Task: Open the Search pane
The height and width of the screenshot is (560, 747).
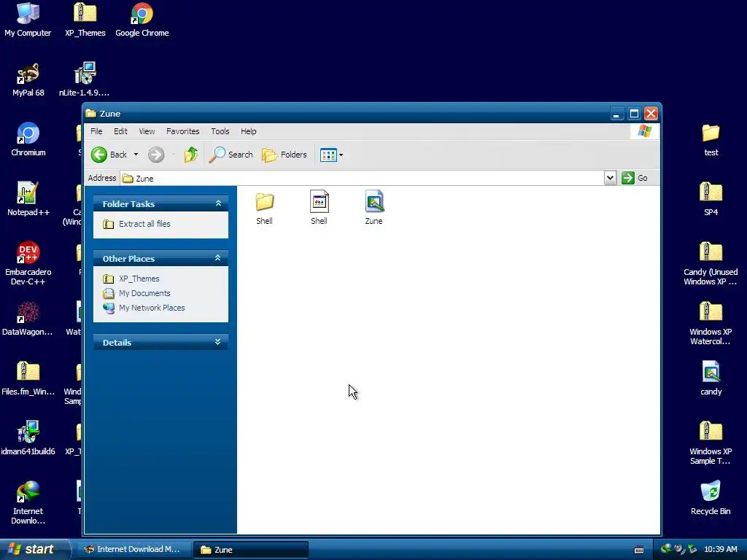Action: pos(231,155)
